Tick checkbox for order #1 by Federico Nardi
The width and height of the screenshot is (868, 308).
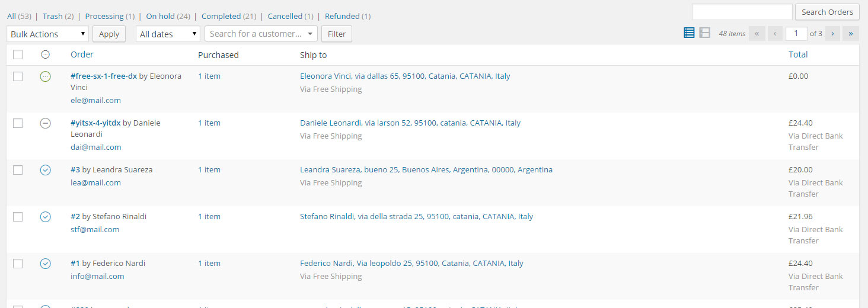(x=18, y=264)
